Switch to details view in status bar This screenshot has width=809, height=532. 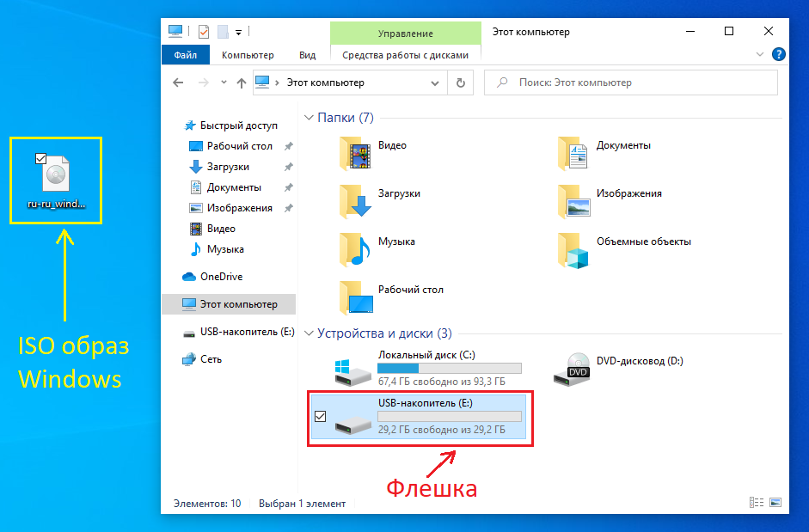coord(756,502)
